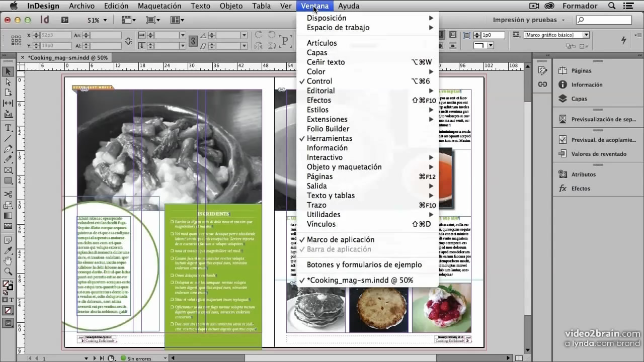The image size is (644, 362).
Task: Choose the Rectangle tool
Action: [8, 181]
